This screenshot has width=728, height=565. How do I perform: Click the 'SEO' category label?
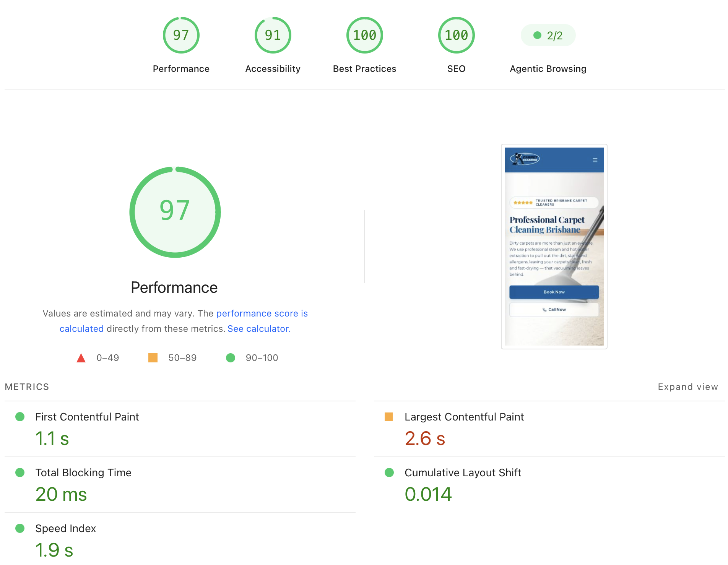tap(457, 69)
